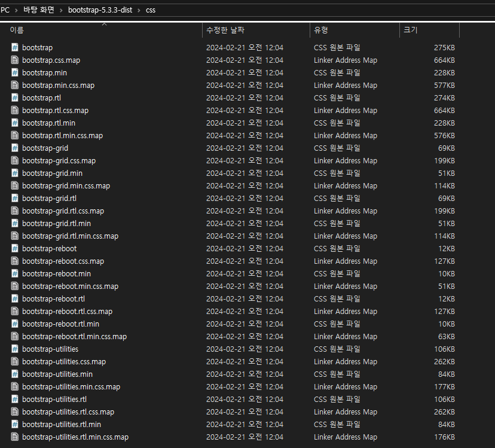Click the modified date of bootstrap-grid

[x=245, y=148]
